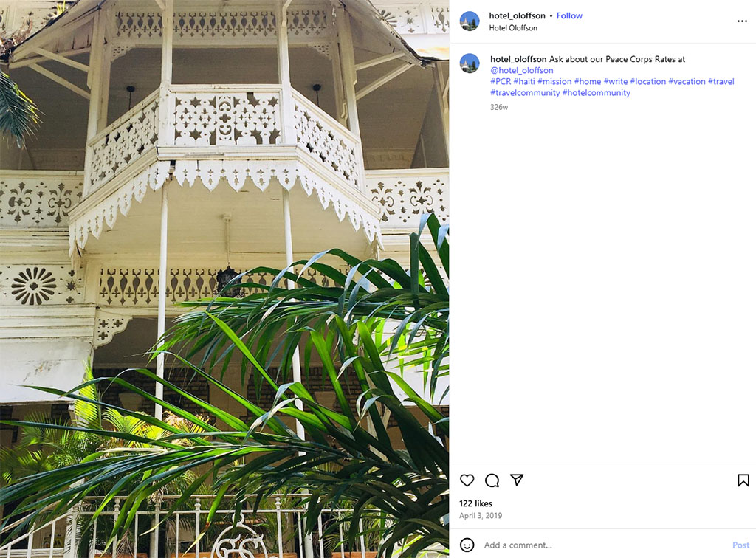Open more options three-dot menu
Image resolution: width=756 pixels, height=558 pixels.
(x=742, y=21)
